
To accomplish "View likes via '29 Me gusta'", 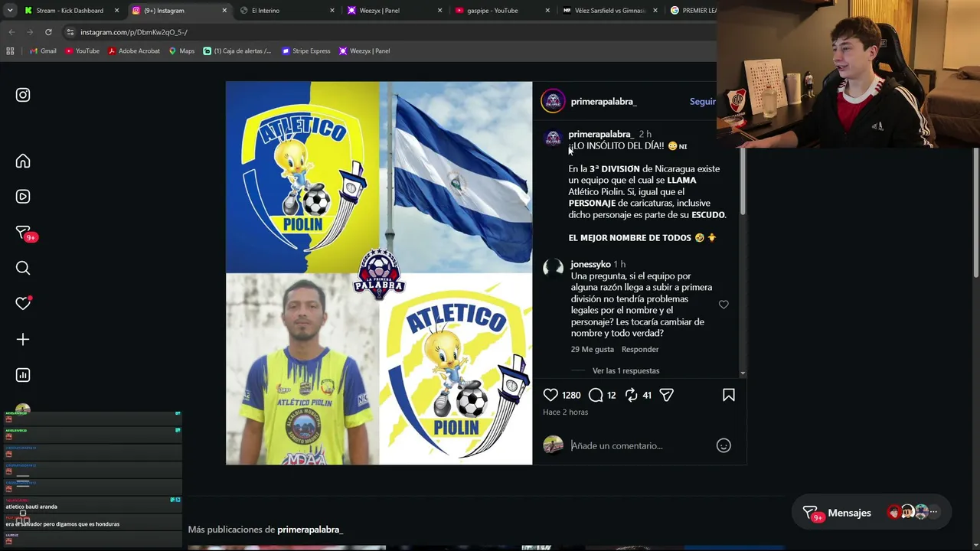I will tap(592, 349).
